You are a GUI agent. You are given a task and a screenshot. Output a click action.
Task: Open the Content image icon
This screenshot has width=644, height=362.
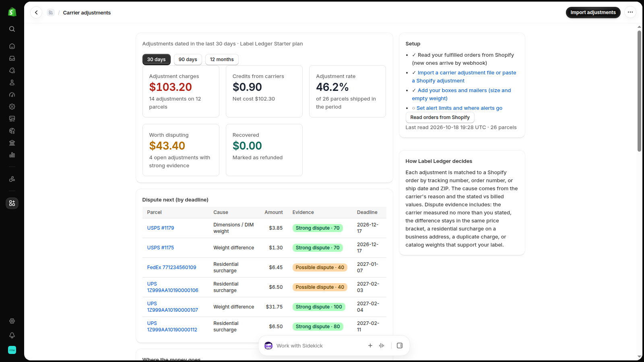click(x=12, y=119)
